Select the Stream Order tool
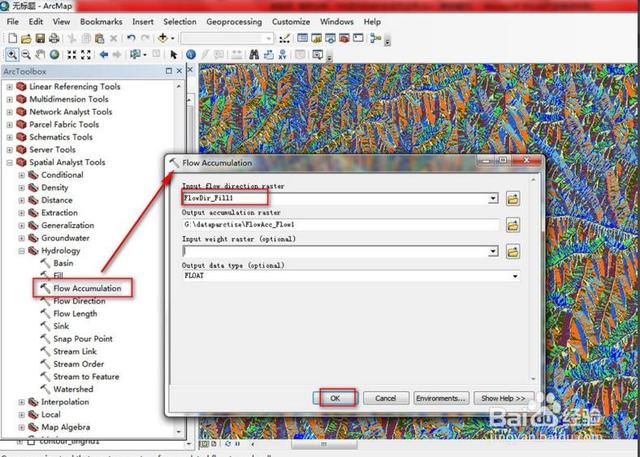The height and width of the screenshot is (457, 640). click(78, 364)
